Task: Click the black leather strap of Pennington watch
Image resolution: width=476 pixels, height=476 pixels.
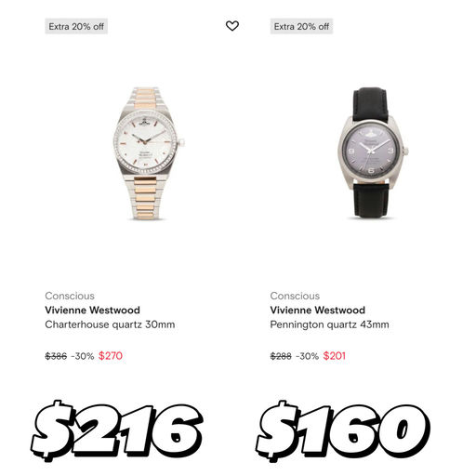Action: coord(371,200)
